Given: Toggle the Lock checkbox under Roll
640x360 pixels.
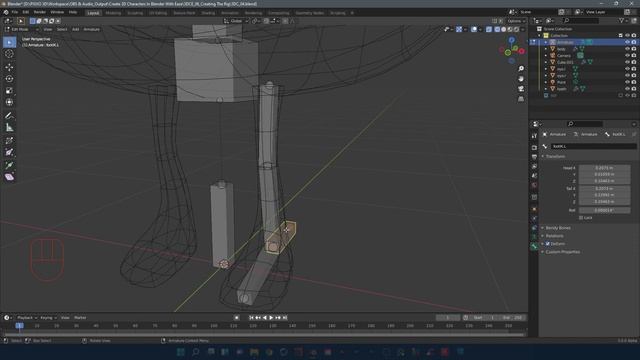Looking at the screenshot, I should coord(581,218).
